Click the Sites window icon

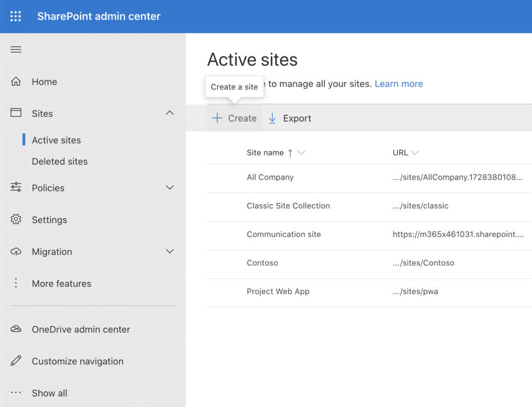click(16, 113)
